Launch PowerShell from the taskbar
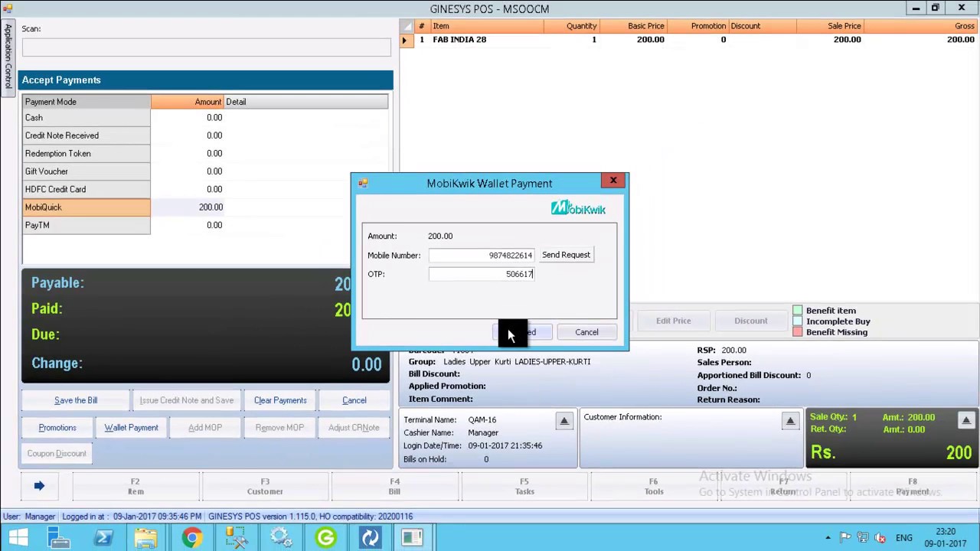This screenshot has height=551, width=980. (x=103, y=537)
